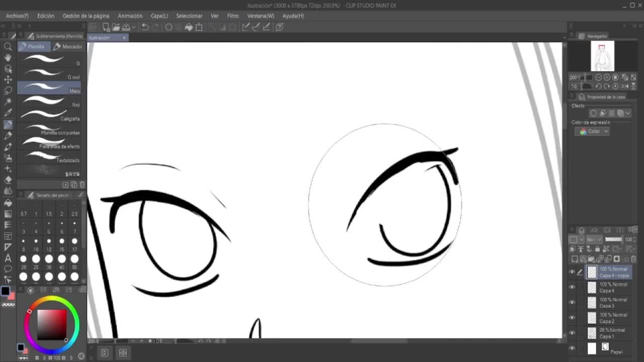Open the Color de expresión dropdown

point(592,131)
